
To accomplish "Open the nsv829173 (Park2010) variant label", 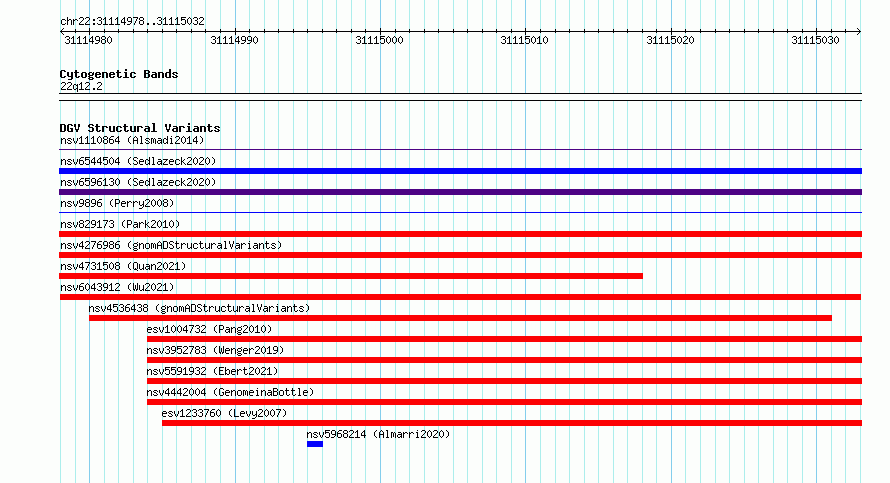I will click(x=120, y=224).
